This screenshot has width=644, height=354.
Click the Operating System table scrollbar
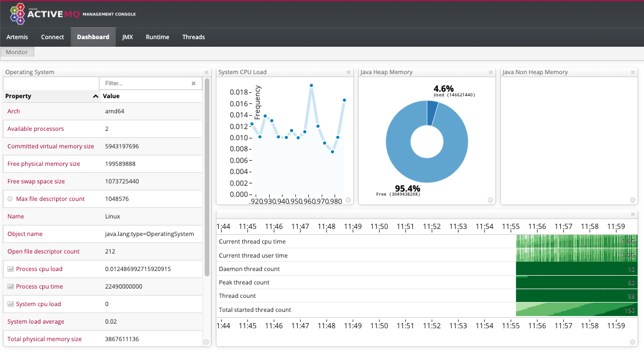(x=206, y=175)
